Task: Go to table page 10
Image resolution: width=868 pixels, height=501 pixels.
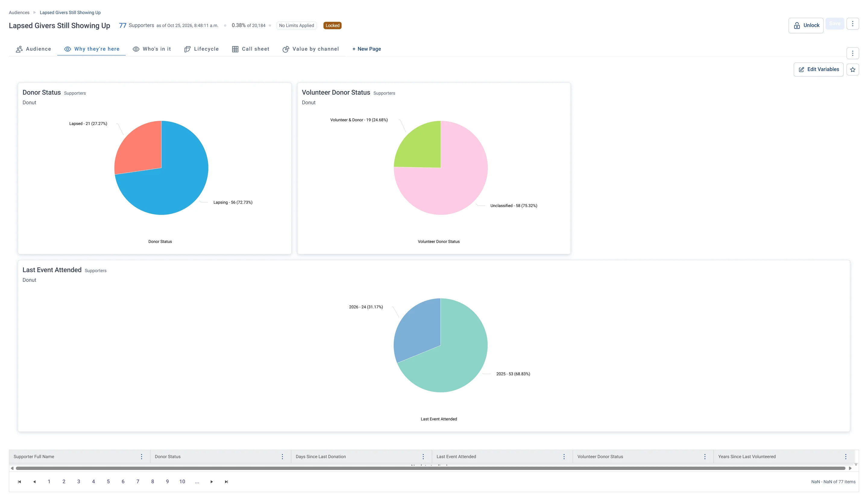Action: click(182, 481)
